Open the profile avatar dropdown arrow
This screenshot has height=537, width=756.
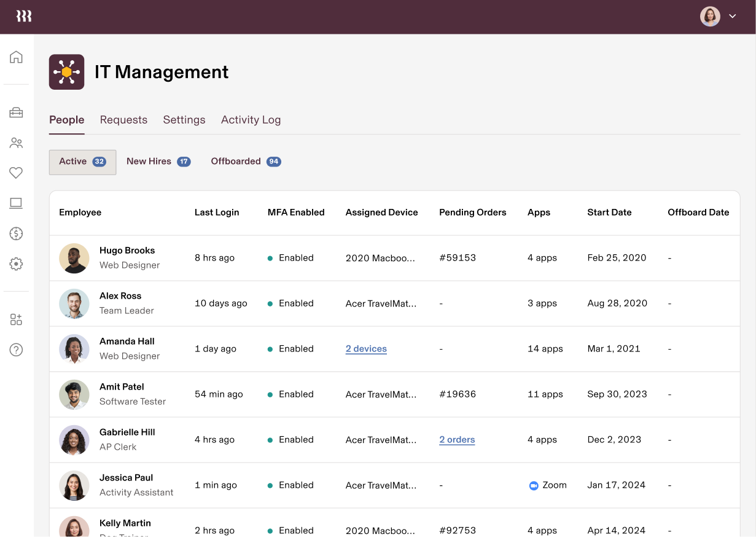[732, 16]
